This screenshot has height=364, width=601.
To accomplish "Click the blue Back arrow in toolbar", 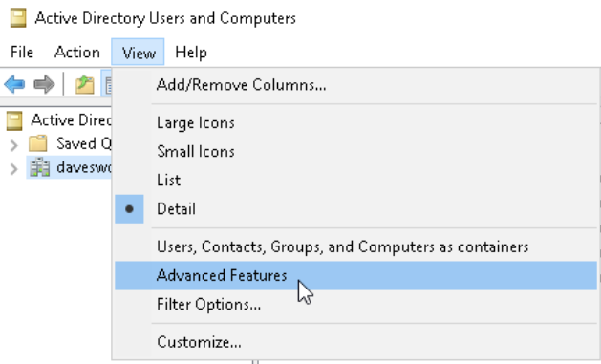I will (14, 85).
